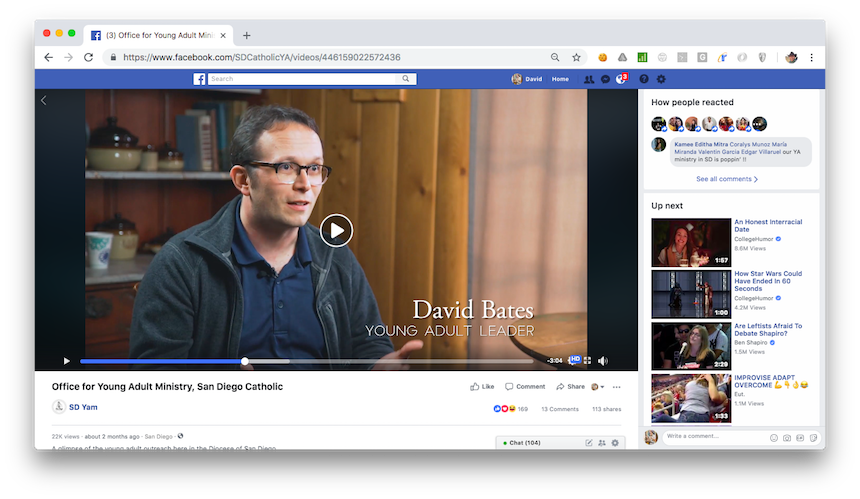Open SD Yam page link

83,407
